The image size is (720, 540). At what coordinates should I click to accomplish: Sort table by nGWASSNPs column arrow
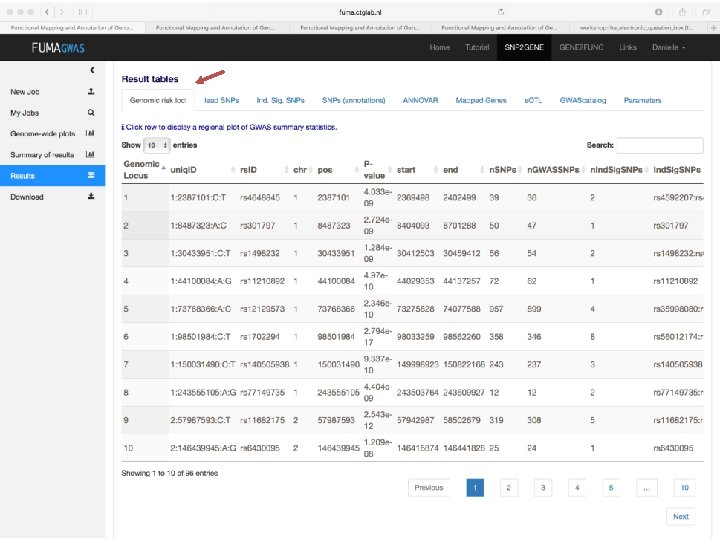(584, 170)
